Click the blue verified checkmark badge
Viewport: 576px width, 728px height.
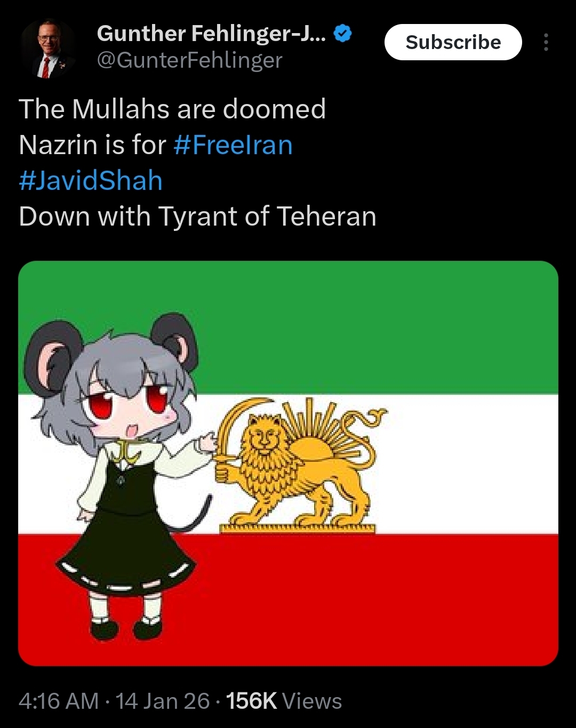[342, 34]
